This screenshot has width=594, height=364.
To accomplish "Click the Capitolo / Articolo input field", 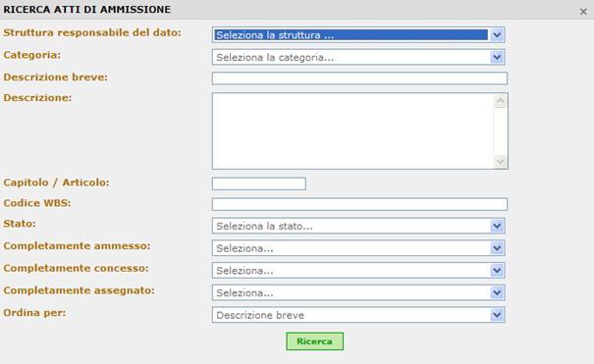I will pyautogui.click(x=259, y=183).
